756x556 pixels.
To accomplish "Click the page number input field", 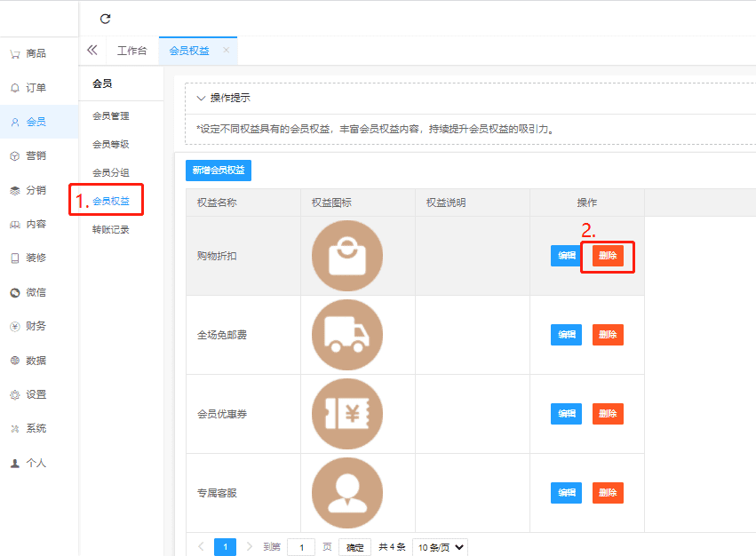I will pyautogui.click(x=301, y=547).
